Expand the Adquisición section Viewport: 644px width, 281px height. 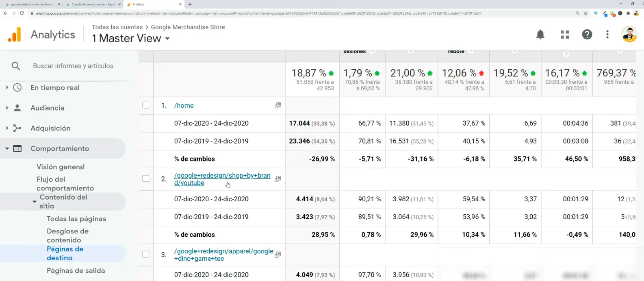(x=7, y=128)
